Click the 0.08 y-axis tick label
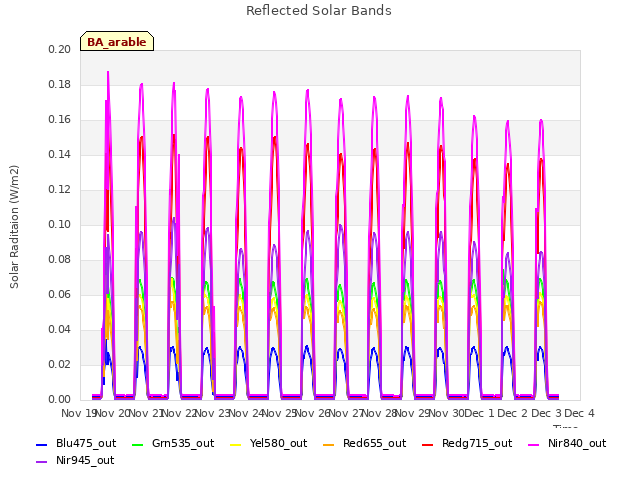Image resolution: width=640 pixels, height=480 pixels. (60, 260)
